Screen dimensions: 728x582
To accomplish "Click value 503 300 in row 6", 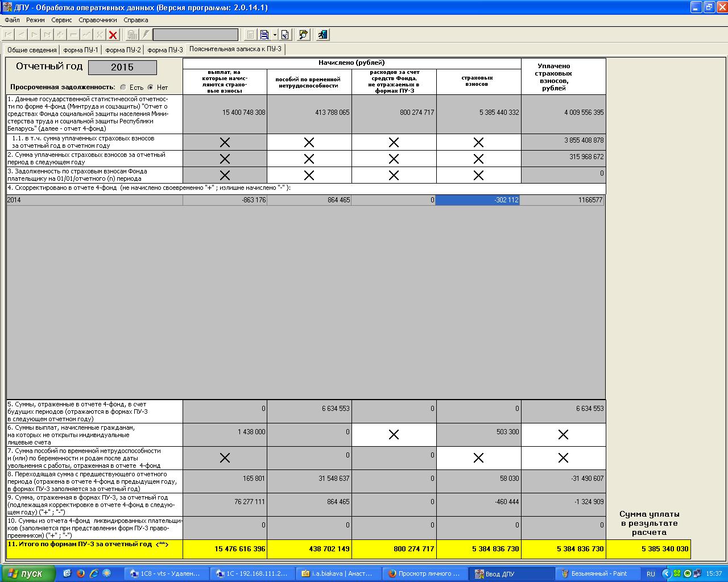I will (479, 434).
